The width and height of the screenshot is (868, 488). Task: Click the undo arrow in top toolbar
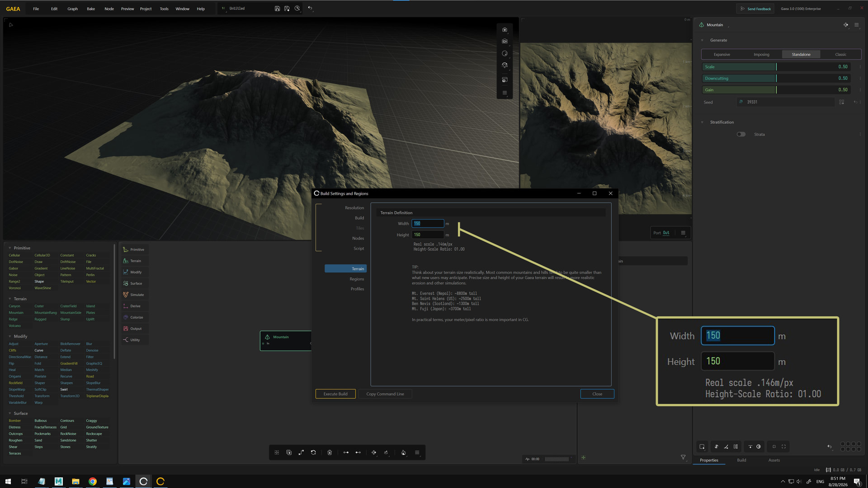point(310,8)
